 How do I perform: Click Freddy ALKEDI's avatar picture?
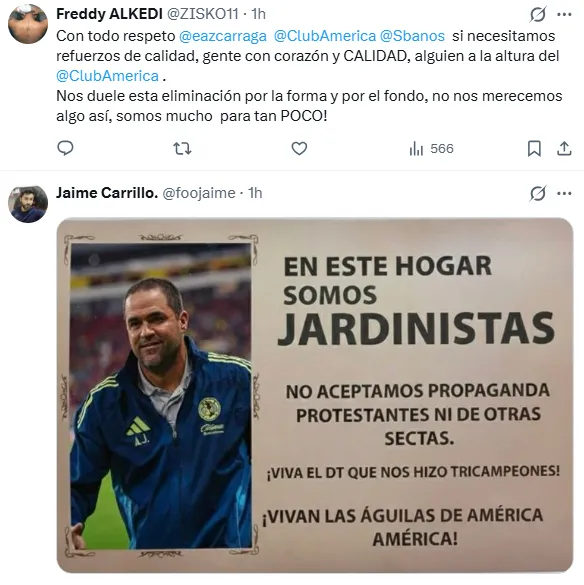click(x=28, y=24)
